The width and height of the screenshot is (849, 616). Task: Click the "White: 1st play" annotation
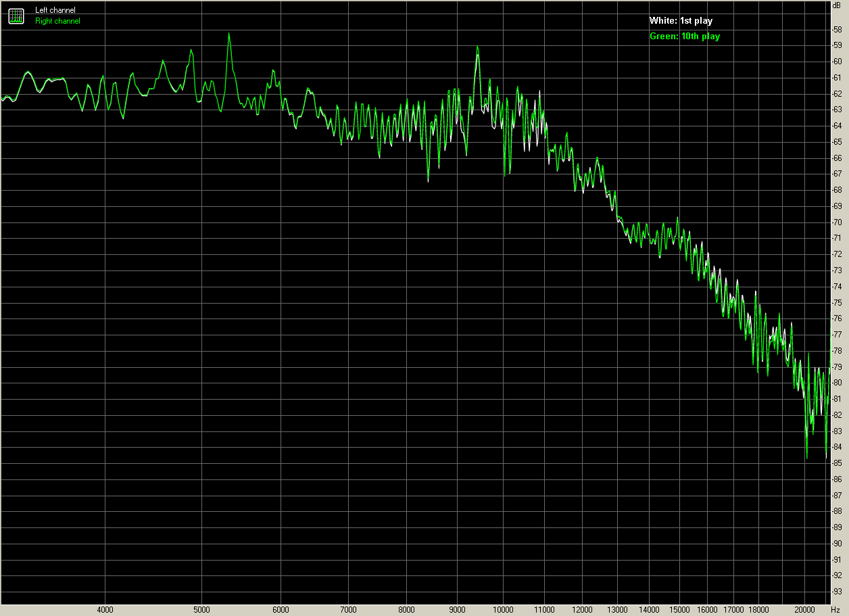tap(681, 21)
